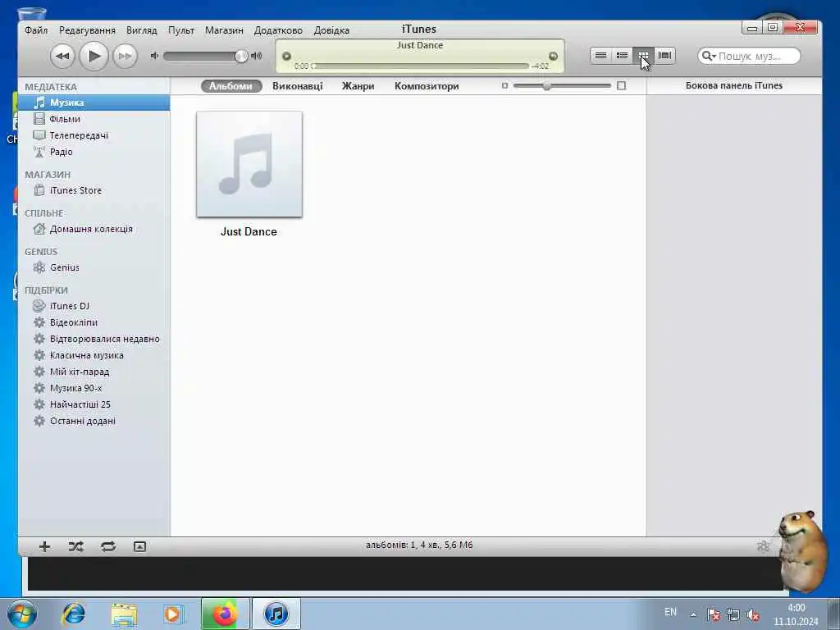Click the Just Dance album artwork
Screen dimensions: 840x630
point(249,164)
